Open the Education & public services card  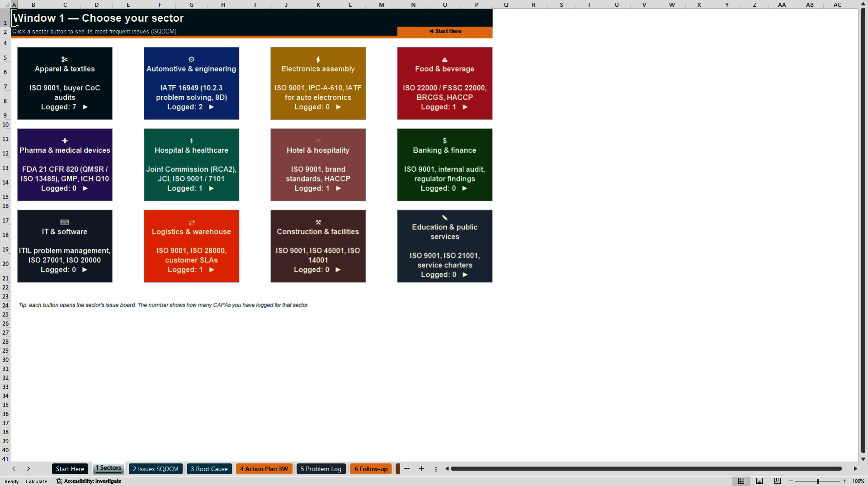[x=444, y=246]
